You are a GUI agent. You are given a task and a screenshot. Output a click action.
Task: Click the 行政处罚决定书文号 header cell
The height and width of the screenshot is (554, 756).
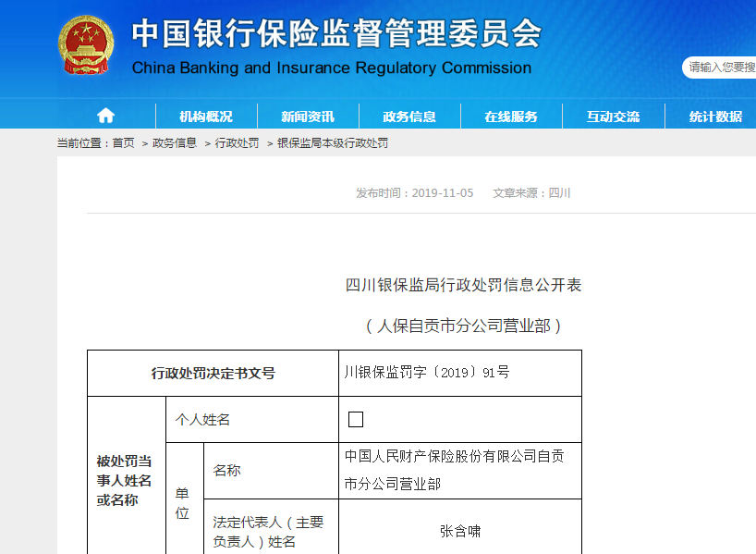213,373
